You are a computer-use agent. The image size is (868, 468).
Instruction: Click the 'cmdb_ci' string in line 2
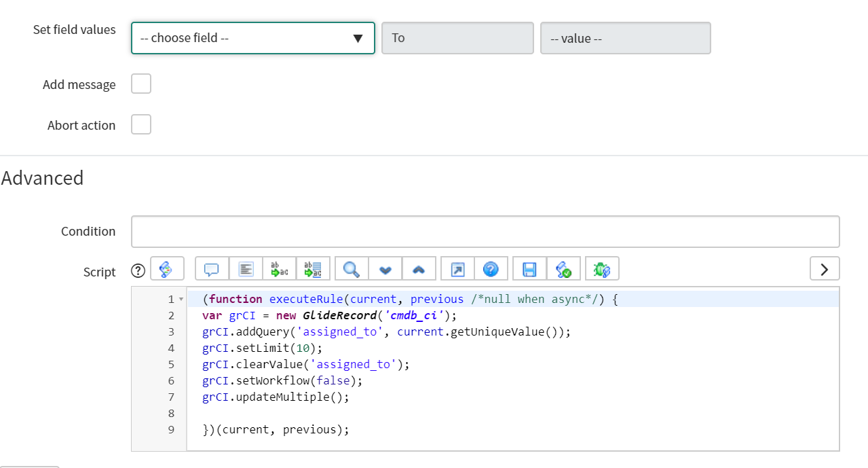coord(414,315)
